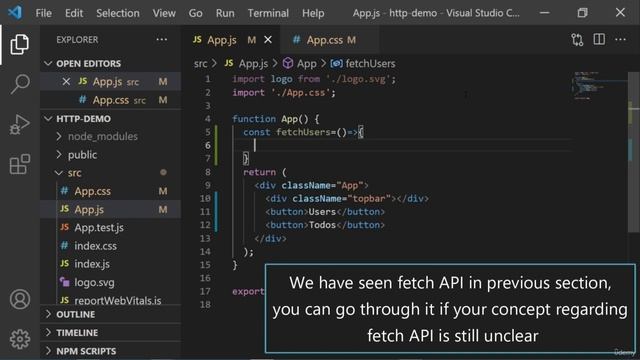The width and height of the screenshot is (640, 360).
Task: Open the Go menu
Action: point(196,13)
